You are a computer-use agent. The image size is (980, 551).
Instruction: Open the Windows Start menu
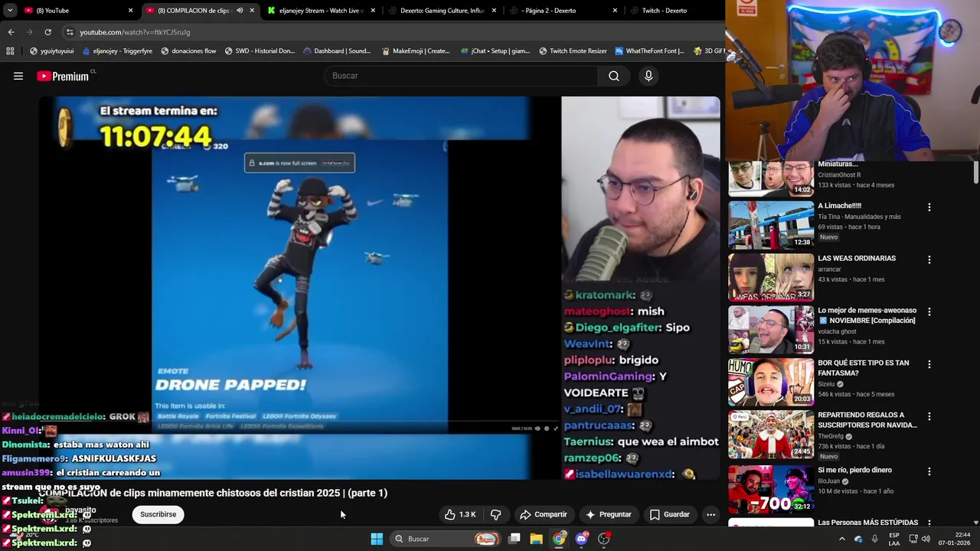coord(377,539)
